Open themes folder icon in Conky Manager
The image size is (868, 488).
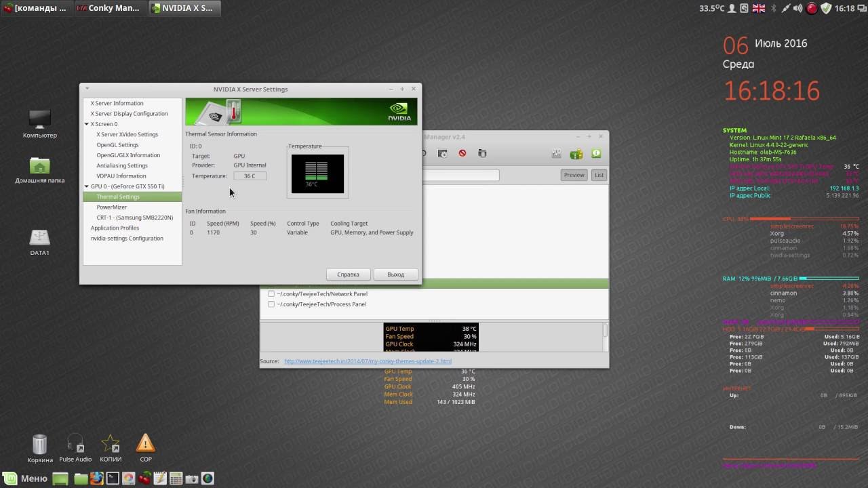tap(482, 154)
